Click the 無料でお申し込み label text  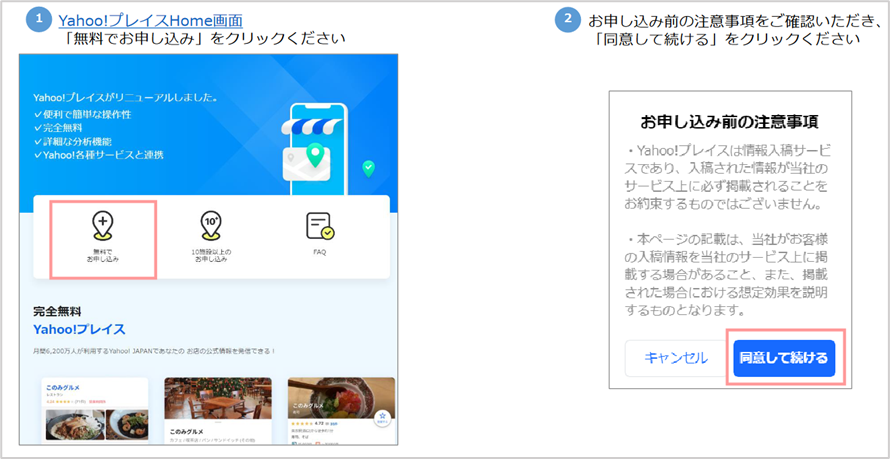(x=103, y=255)
